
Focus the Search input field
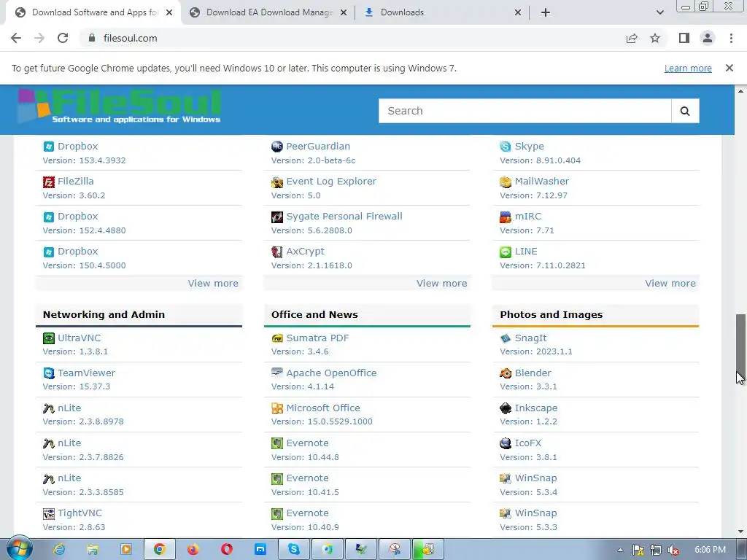[x=525, y=111]
